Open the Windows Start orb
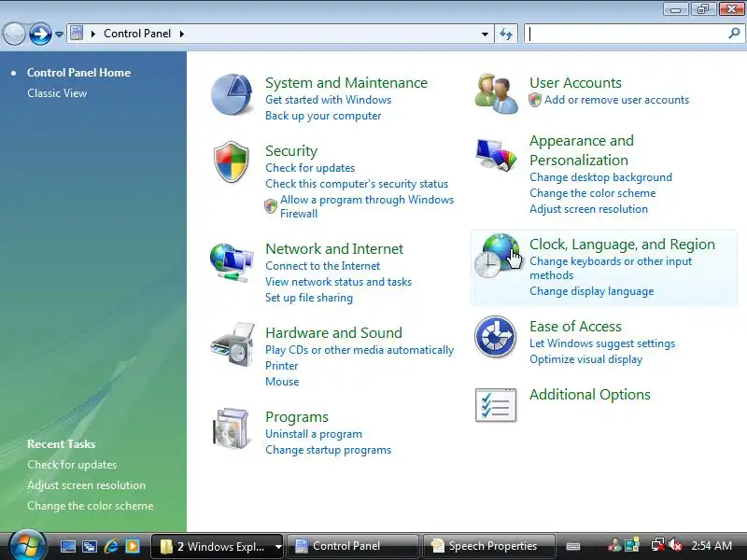Screen dimensions: 747x560 (27, 544)
